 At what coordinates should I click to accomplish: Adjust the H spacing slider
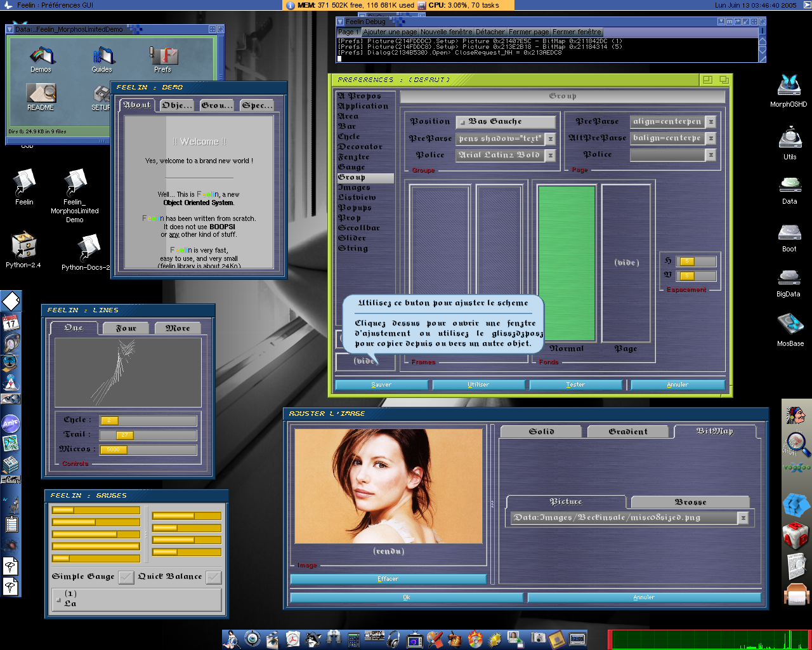[697, 262]
